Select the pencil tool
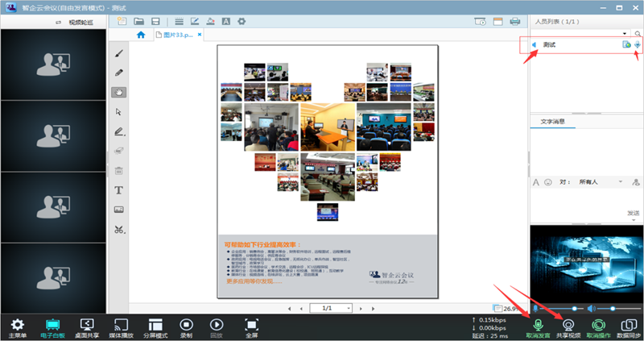This screenshot has height=341, width=644. pos(118,73)
